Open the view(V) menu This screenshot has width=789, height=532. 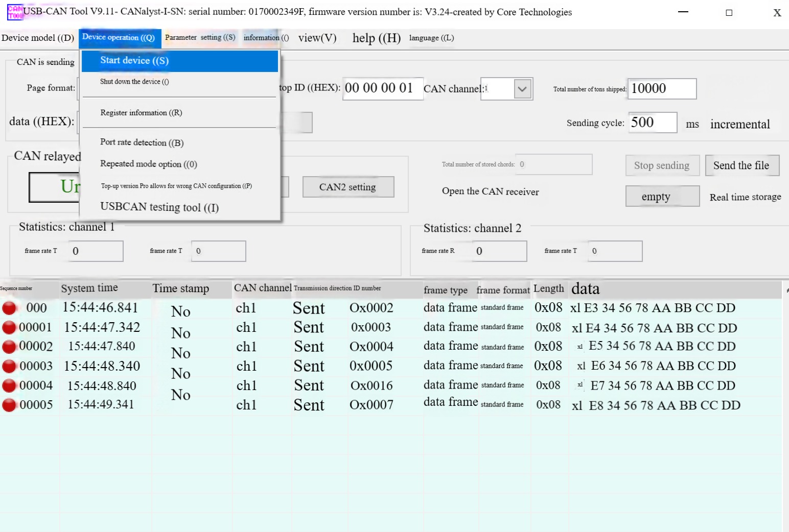317,38
